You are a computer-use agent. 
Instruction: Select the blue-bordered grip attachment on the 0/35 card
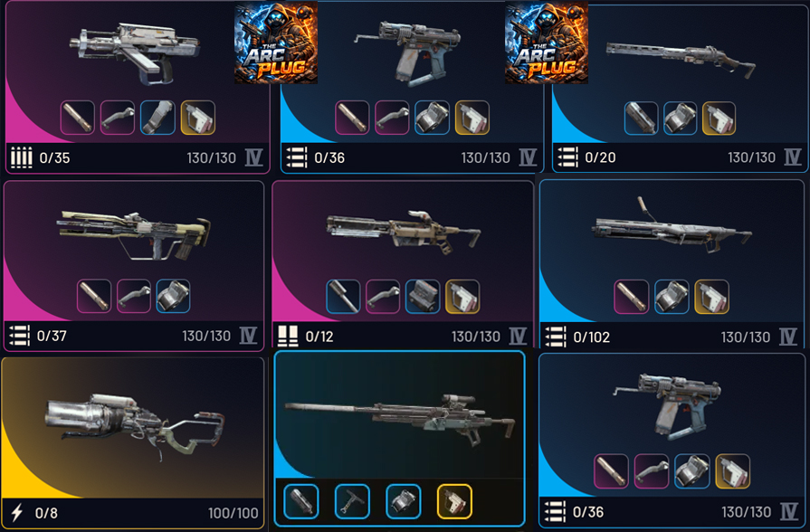pyautogui.click(x=157, y=118)
